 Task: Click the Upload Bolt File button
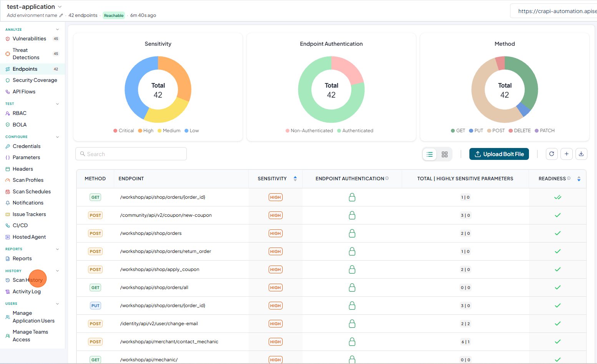(499, 154)
